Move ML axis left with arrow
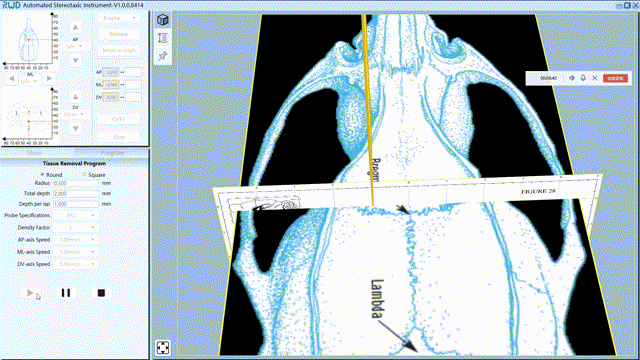Image resolution: width=640 pixels, height=360 pixels. tap(11, 78)
